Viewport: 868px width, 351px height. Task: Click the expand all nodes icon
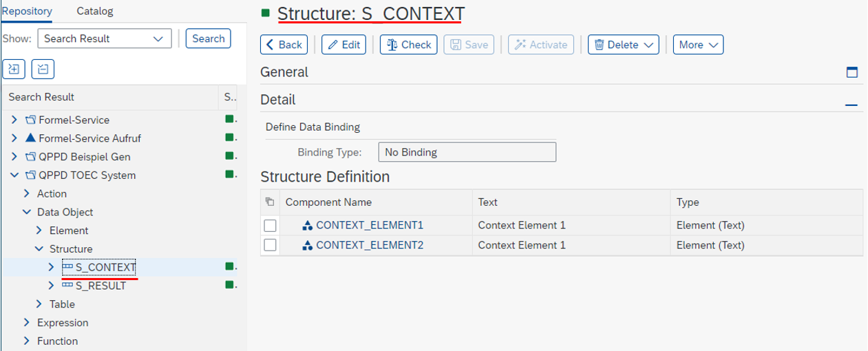click(x=15, y=68)
